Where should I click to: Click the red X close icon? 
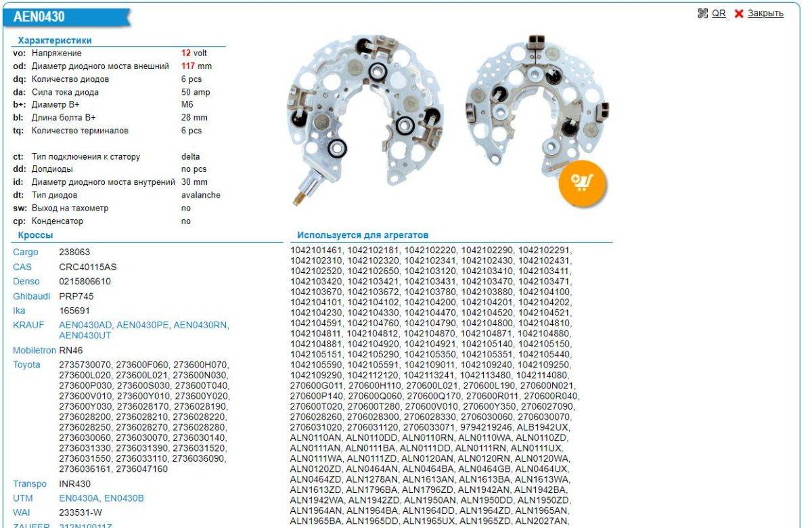pos(739,14)
